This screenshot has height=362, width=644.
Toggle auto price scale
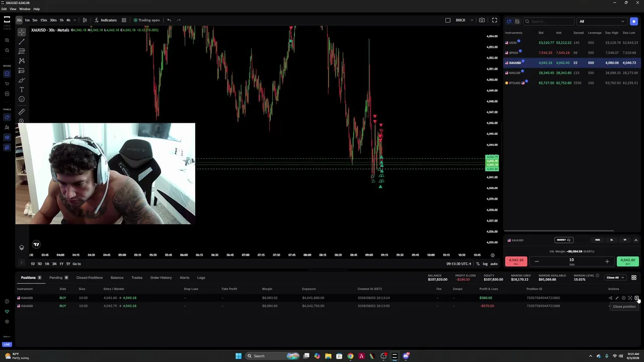click(x=494, y=264)
